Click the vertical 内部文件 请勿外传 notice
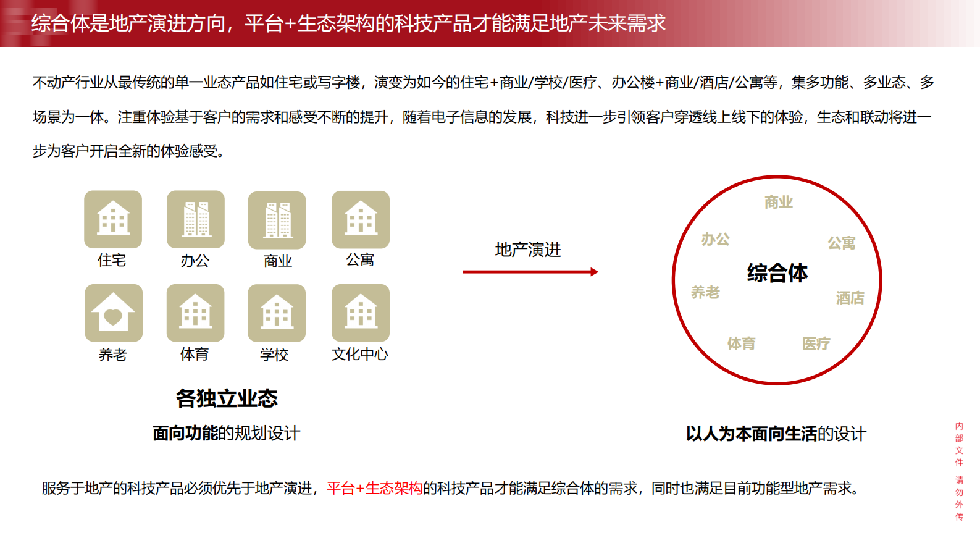The height and width of the screenshot is (551, 980). [959, 471]
